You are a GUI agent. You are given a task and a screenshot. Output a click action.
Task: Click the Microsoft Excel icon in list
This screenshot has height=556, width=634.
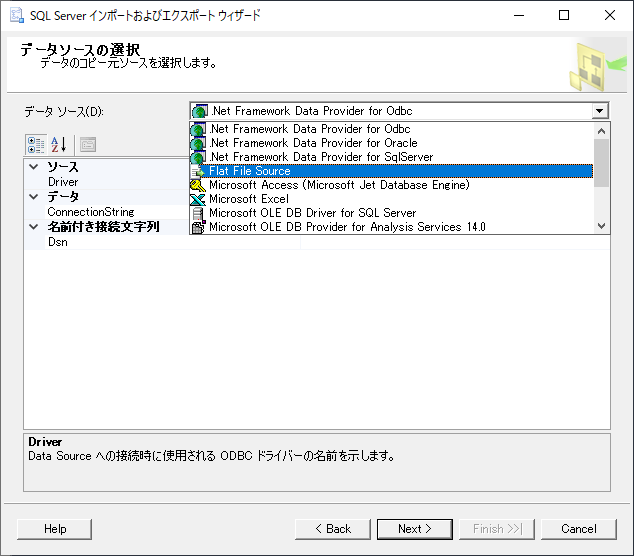[x=198, y=199]
